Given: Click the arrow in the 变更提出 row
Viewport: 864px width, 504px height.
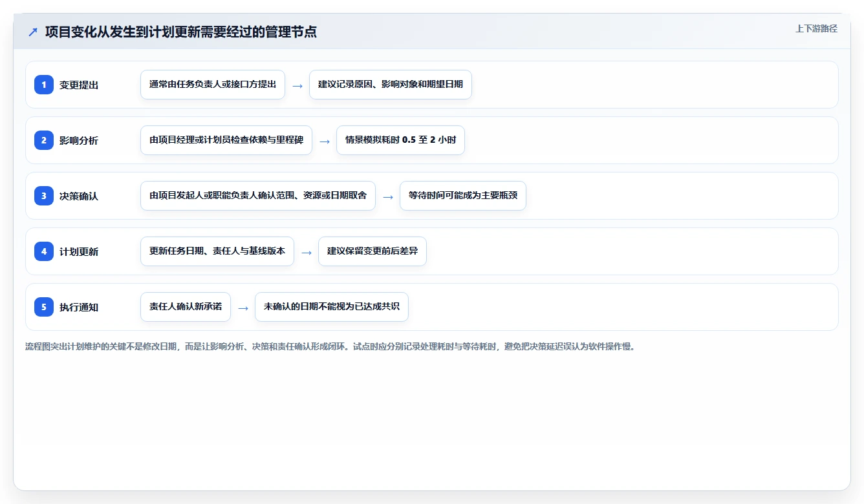Looking at the screenshot, I should 297,85.
